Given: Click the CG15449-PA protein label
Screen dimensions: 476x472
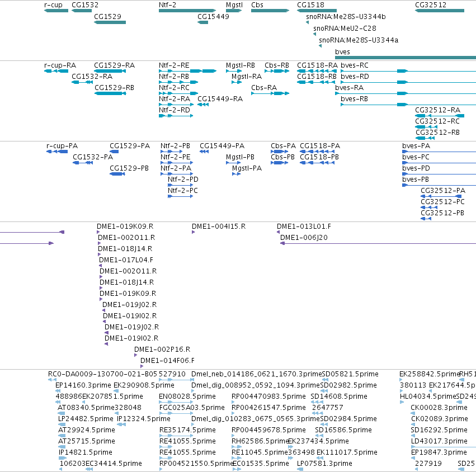Looking at the screenshot, I should (x=222, y=146).
